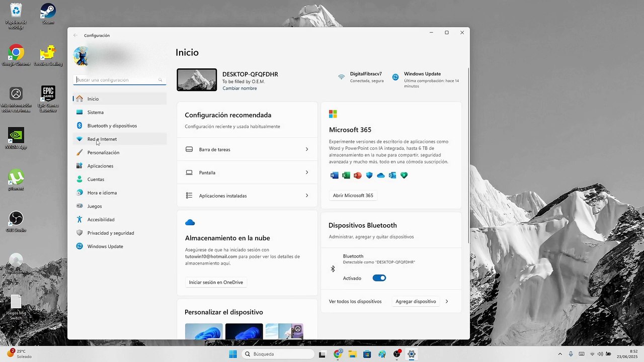This screenshot has width=644, height=362.
Task: Click the Windows Update sidebar icon
Action: tap(79, 246)
